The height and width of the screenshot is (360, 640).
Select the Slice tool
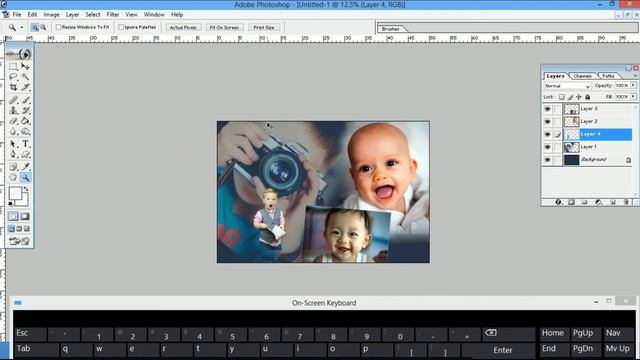tap(25, 87)
